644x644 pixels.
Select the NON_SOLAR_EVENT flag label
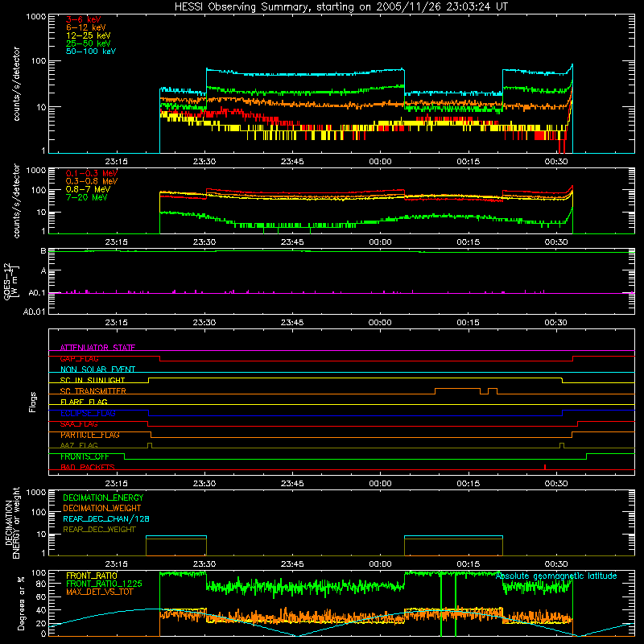pos(97,369)
